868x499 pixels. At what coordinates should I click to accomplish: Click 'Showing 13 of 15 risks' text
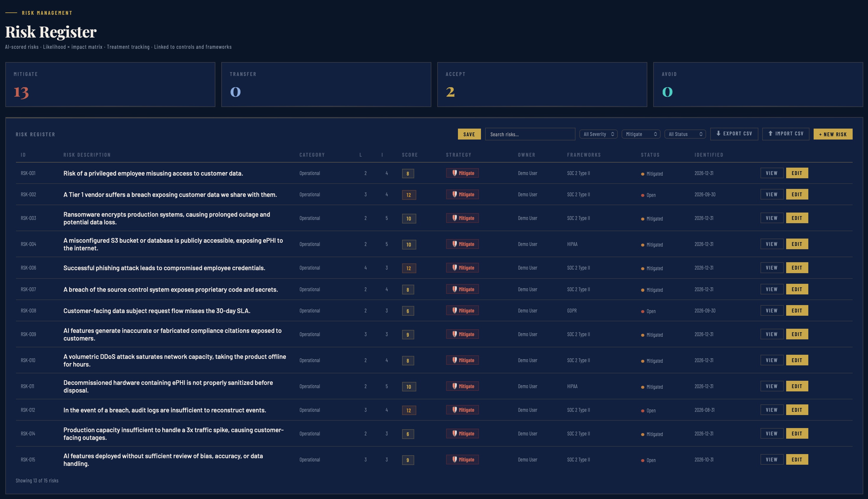click(x=37, y=480)
